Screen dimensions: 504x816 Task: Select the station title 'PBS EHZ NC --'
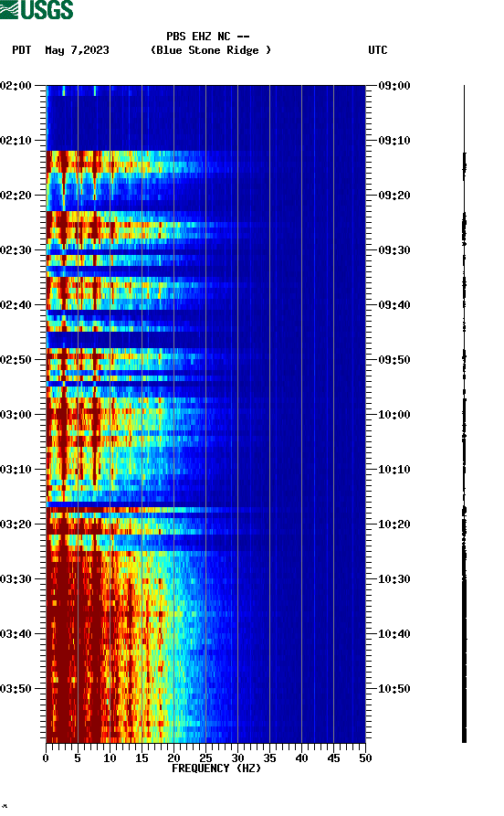point(208,37)
